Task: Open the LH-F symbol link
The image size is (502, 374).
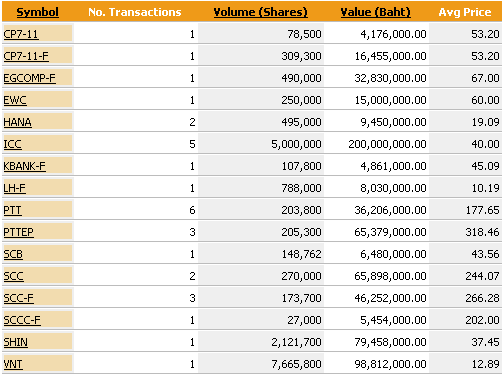Action: (x=15, y=188)
